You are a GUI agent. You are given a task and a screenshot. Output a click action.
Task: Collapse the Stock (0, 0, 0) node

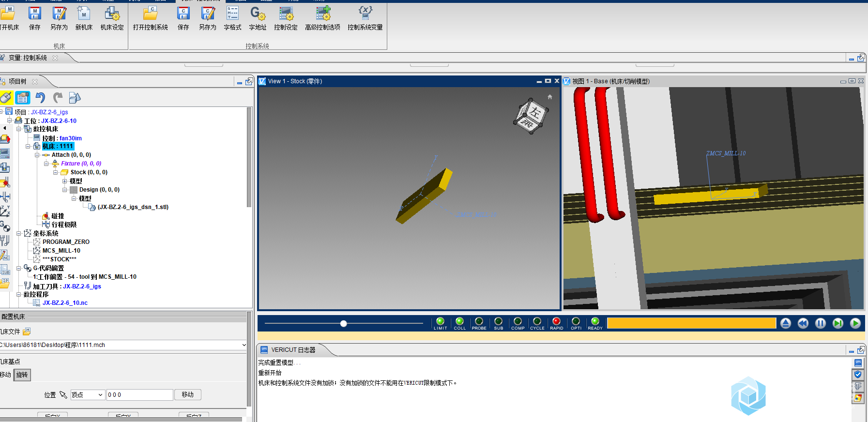click(x=55, y=172)
